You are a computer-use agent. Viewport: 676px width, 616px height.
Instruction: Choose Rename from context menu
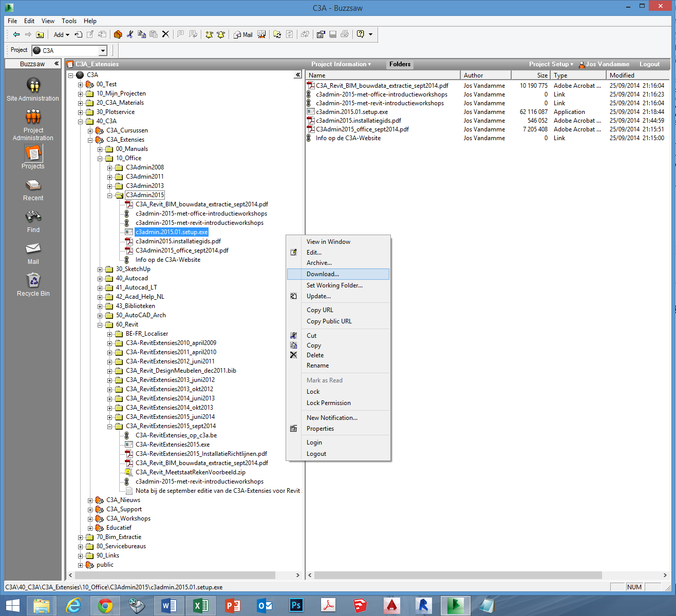339,365
